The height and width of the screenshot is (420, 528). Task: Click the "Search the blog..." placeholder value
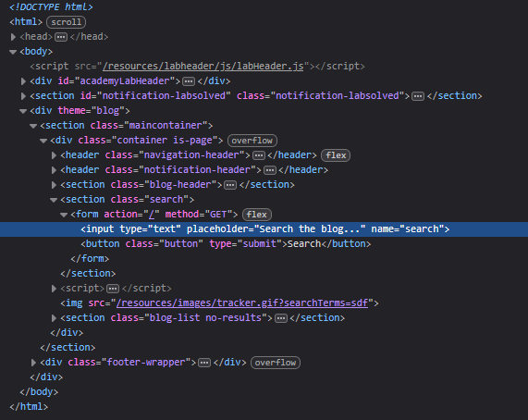[x=310, y=229]
